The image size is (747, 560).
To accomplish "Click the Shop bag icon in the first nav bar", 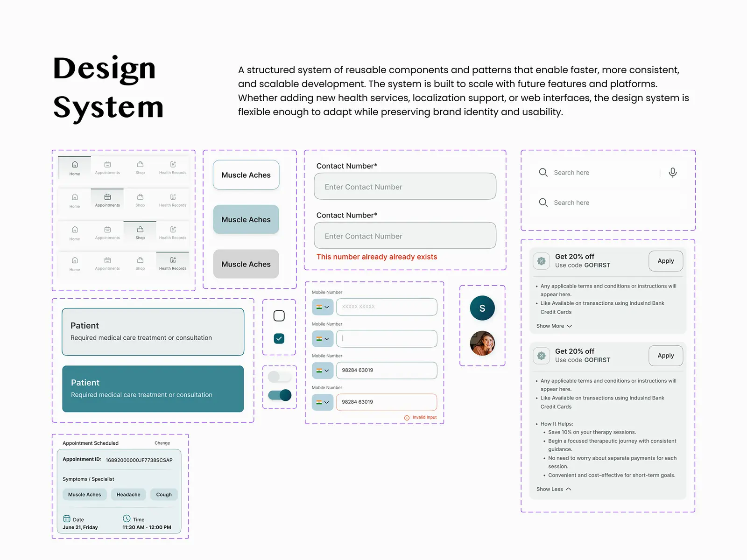I will tap(140, 164).
